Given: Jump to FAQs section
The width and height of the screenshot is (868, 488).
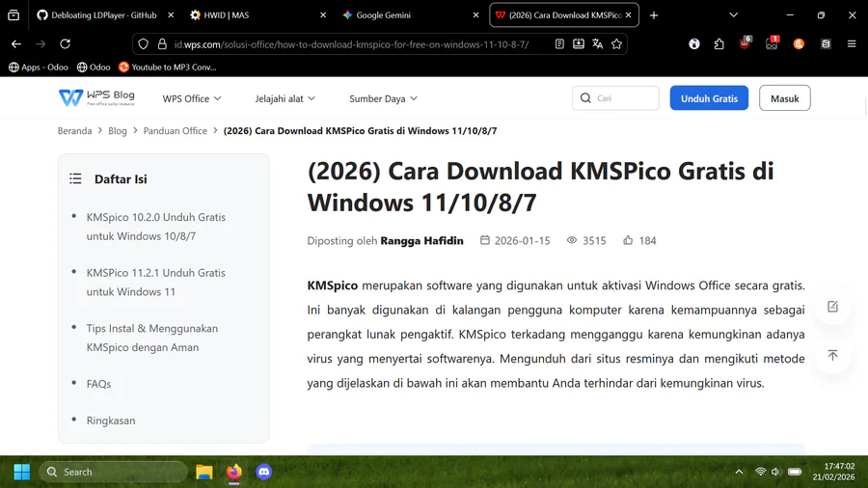Looking at the screenshot, I should [98, 384].
